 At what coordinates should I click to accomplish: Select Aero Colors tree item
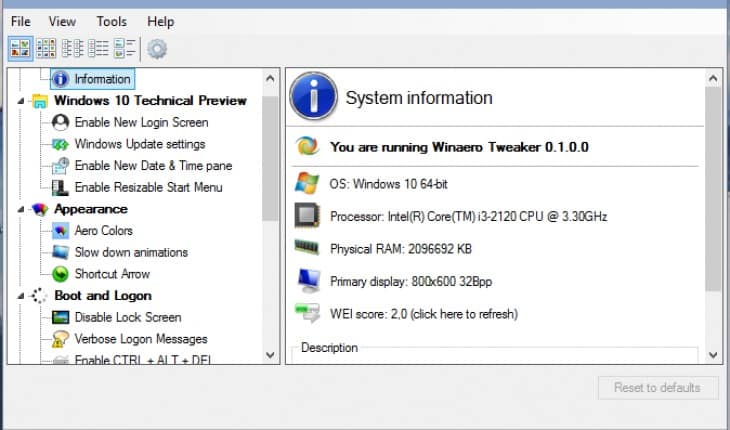click(x=103, y=231)
